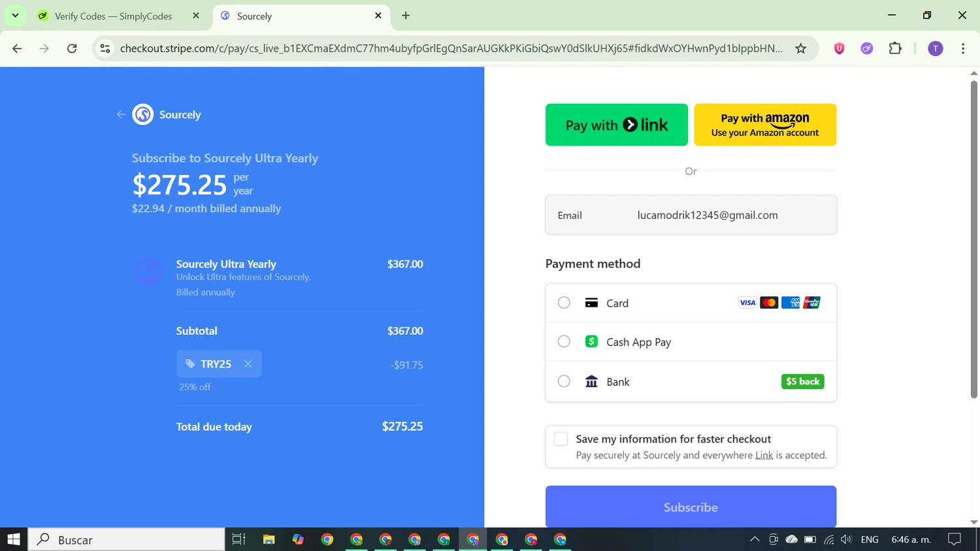Click the $275.25 Total due today amount
Image resolution: width=980 pixels, height=551 pixels.
(x=402, y=426)
